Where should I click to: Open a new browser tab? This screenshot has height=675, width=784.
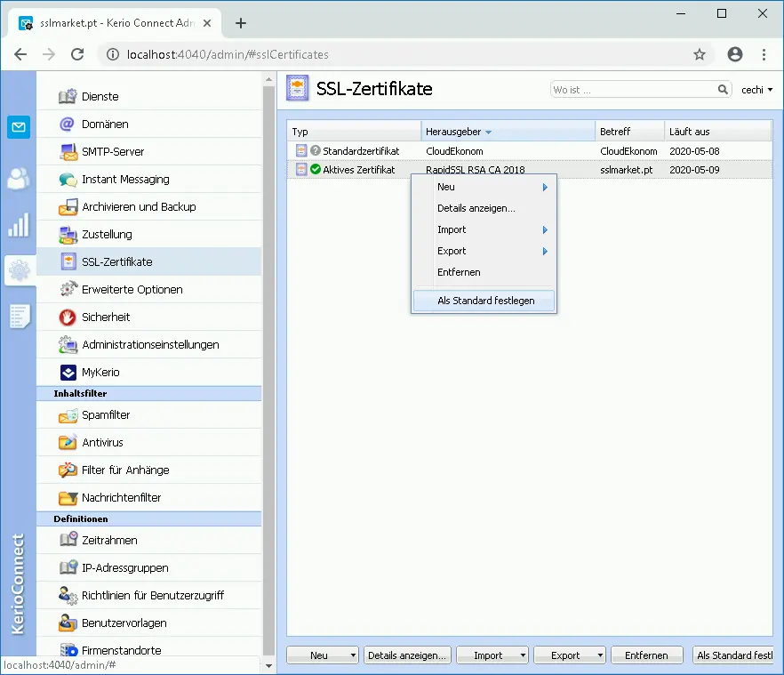tap(241, 23)
